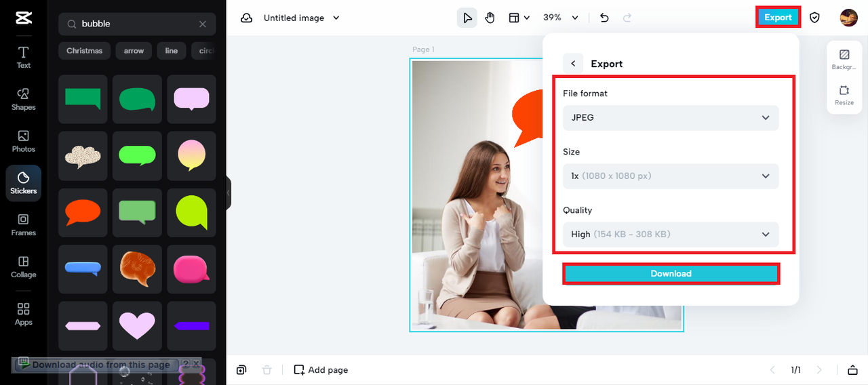
Task: Add the orange oval speech bubble sticker
Action: 83,213
